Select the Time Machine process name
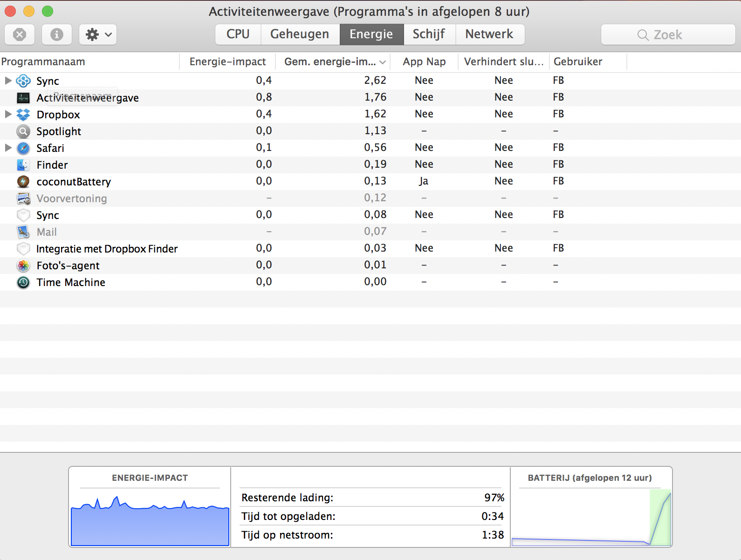741x560 pixels. click(71, 282)
